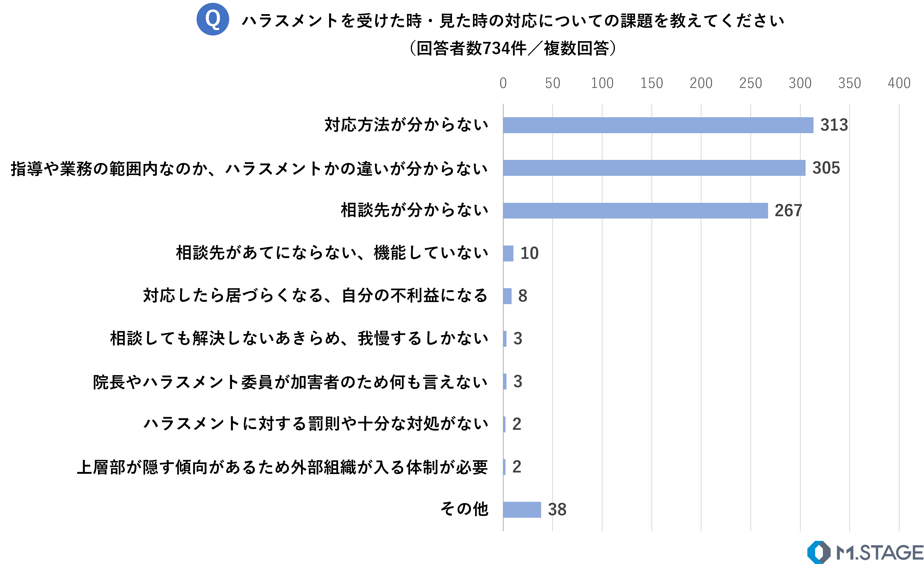
Task: Click the chart title question text
Action: tap(513, 21)
